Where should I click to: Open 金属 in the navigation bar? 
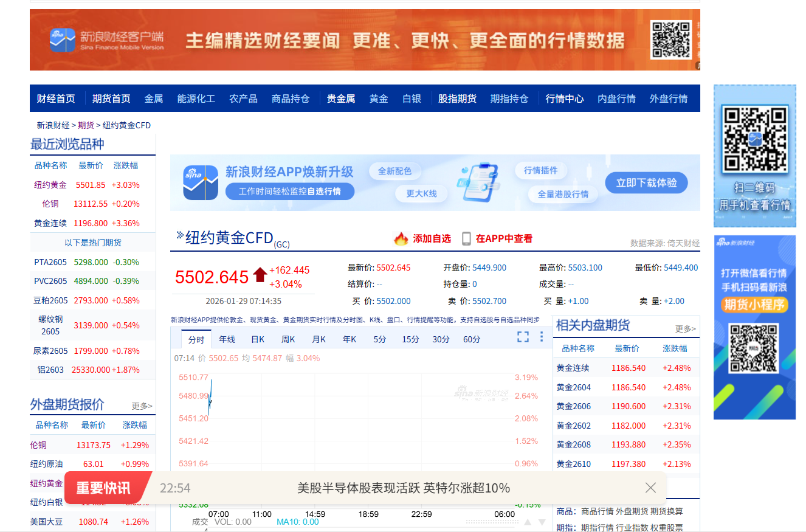[154, 98]
